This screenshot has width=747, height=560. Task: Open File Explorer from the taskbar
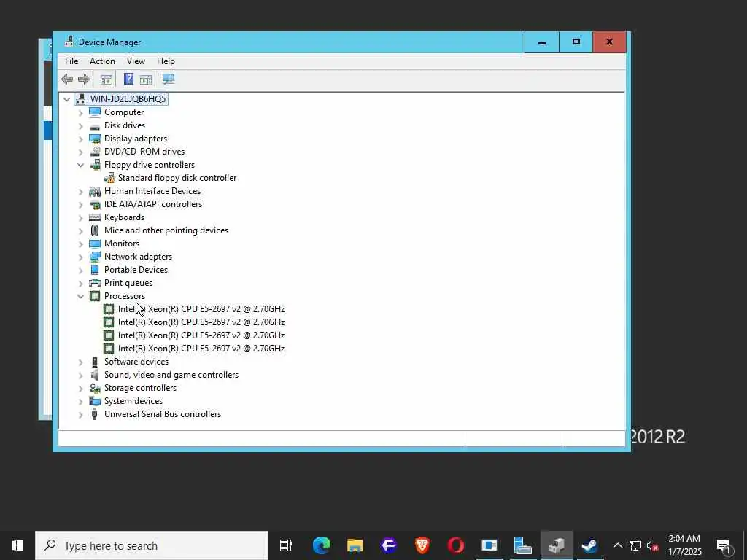355,545
